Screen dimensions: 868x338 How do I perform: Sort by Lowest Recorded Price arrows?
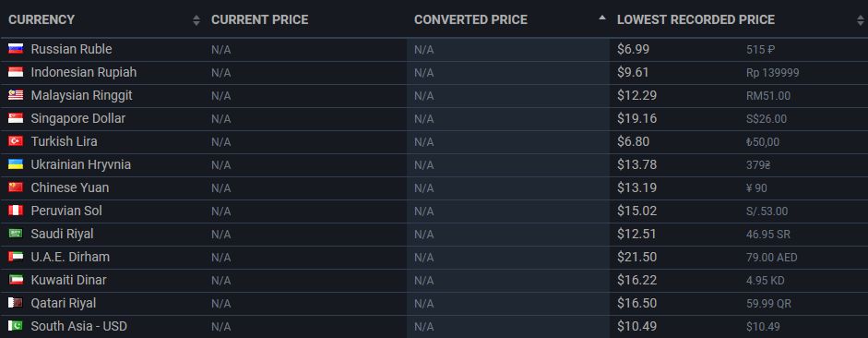coord(861,20)
